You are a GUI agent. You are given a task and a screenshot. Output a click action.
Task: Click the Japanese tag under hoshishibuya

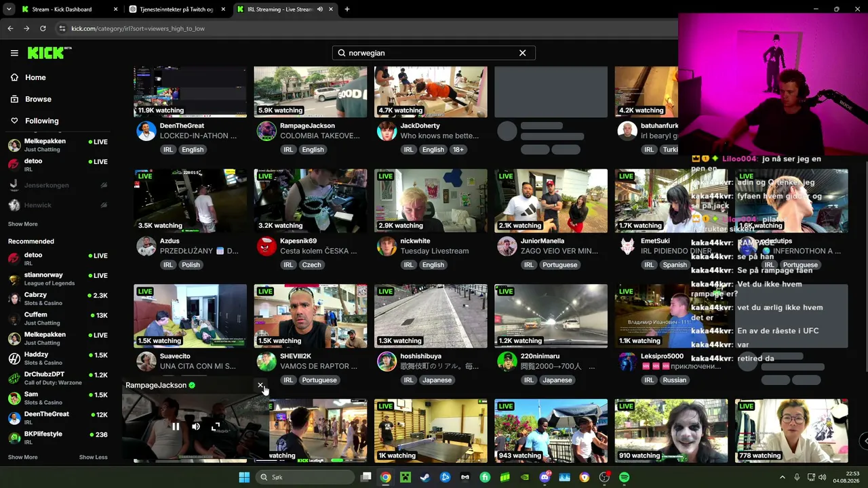pos(437,380)
